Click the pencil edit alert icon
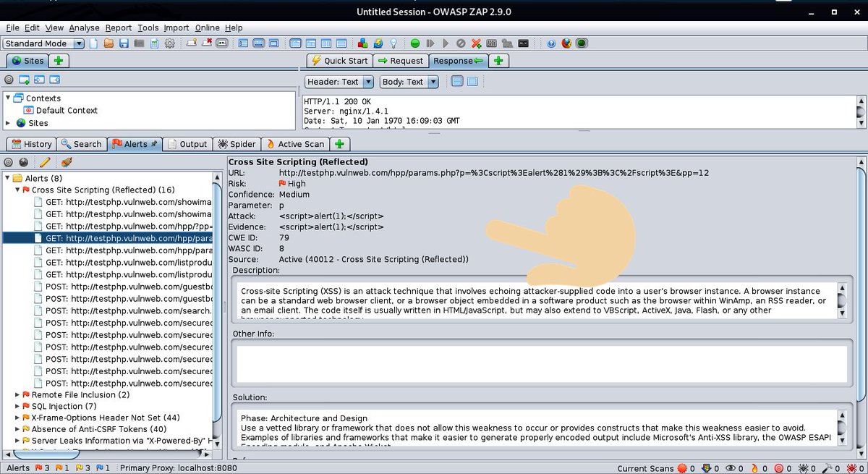This screenshot has height=474, width=868. click(45, 163)
